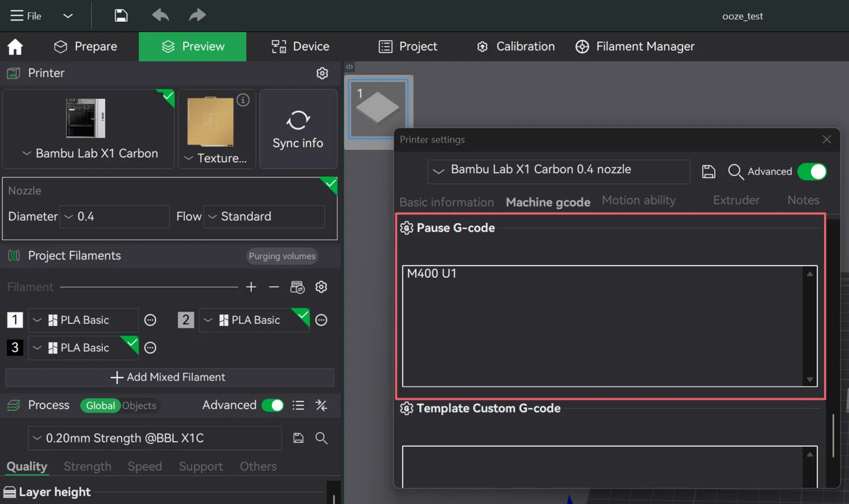
Task: Switch to the Prepare tab
Action: pos(86,47)
